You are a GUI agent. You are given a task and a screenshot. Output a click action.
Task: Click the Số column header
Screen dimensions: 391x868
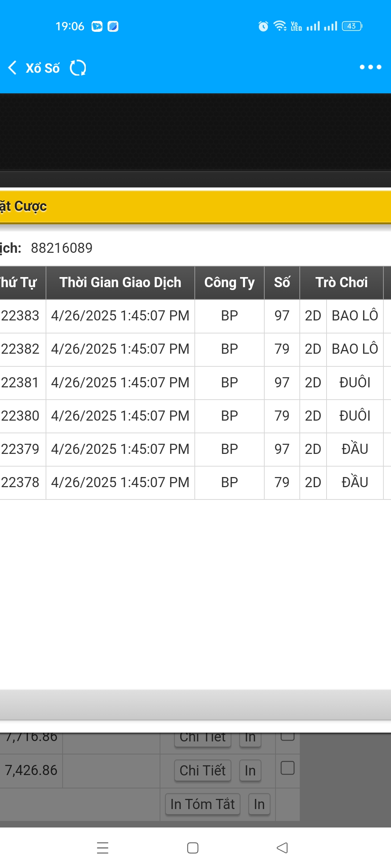tap(282, 282)
